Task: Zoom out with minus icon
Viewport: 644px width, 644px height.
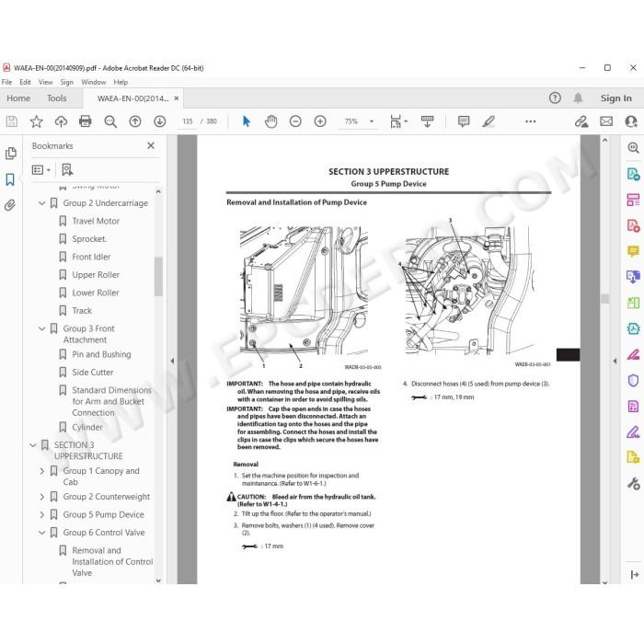Action: tap(295, 121)
